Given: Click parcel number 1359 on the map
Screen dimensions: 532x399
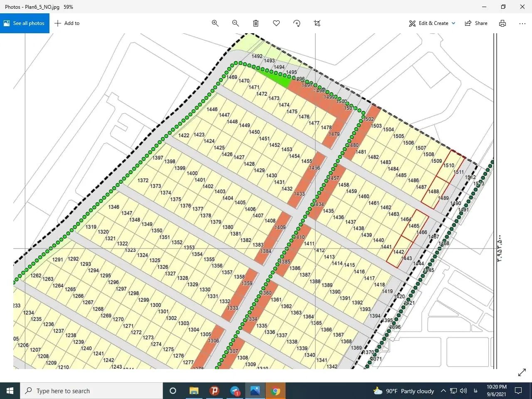Looking at the screenshot, I should click(x=247, y=283).
